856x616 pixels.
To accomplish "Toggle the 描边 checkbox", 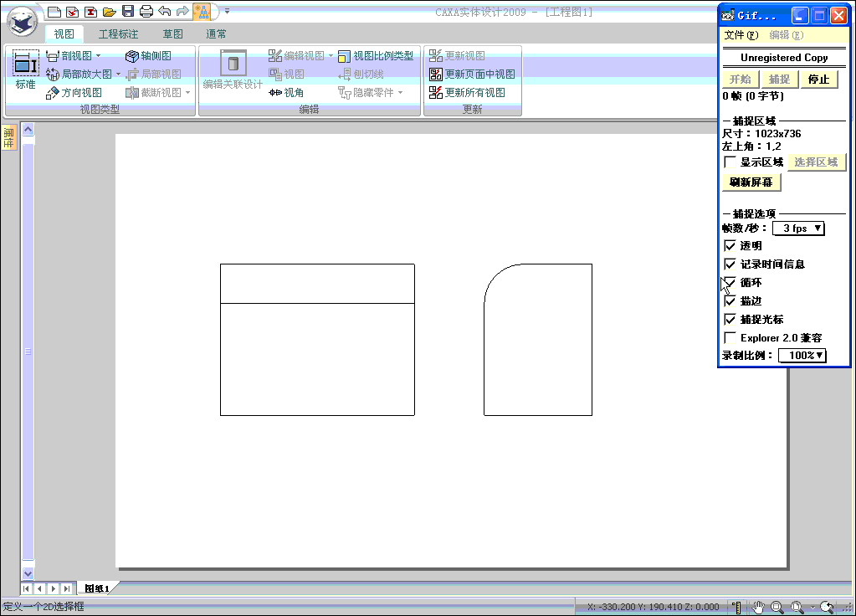I will click(x=730, y=301).
